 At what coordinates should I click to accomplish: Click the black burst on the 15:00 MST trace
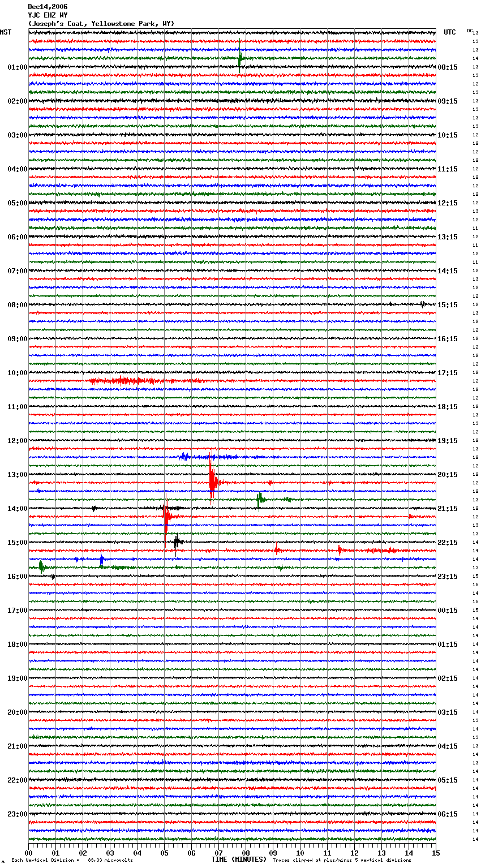(177, 542)
